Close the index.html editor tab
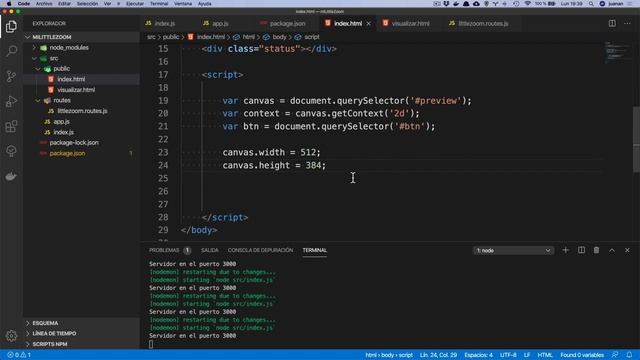Viewport: 640px width, 360px height. 369,23
